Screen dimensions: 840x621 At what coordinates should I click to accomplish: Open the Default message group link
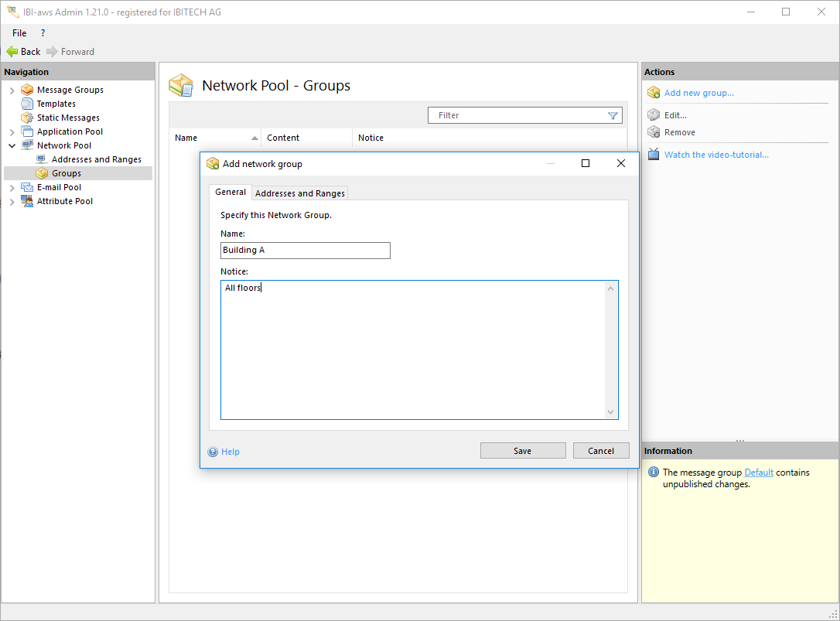[758, 473]
